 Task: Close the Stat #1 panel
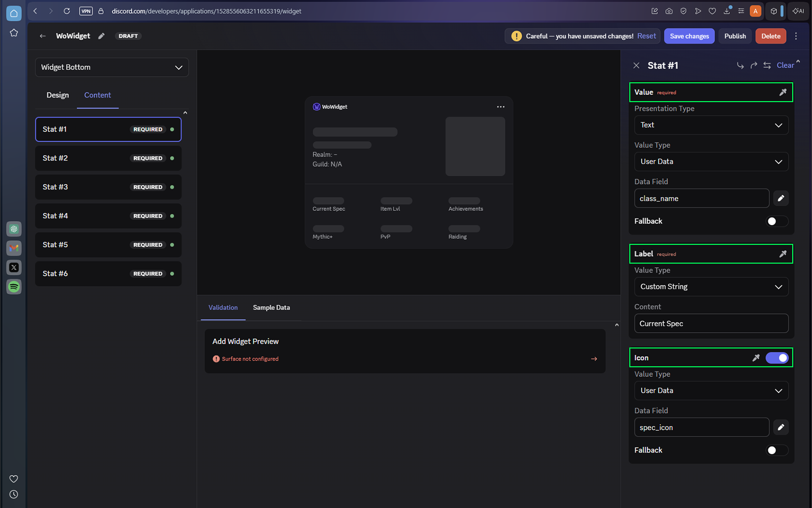[x=636, y=66]
